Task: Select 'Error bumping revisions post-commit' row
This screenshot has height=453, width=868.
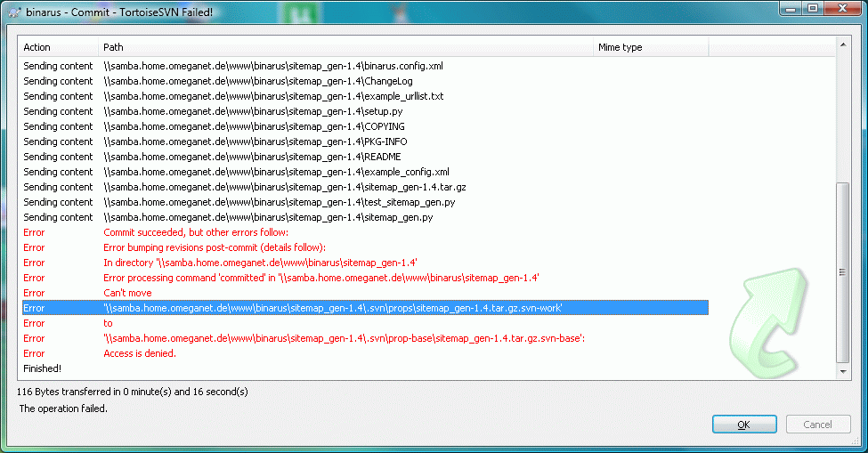Action: coord(365,247)
